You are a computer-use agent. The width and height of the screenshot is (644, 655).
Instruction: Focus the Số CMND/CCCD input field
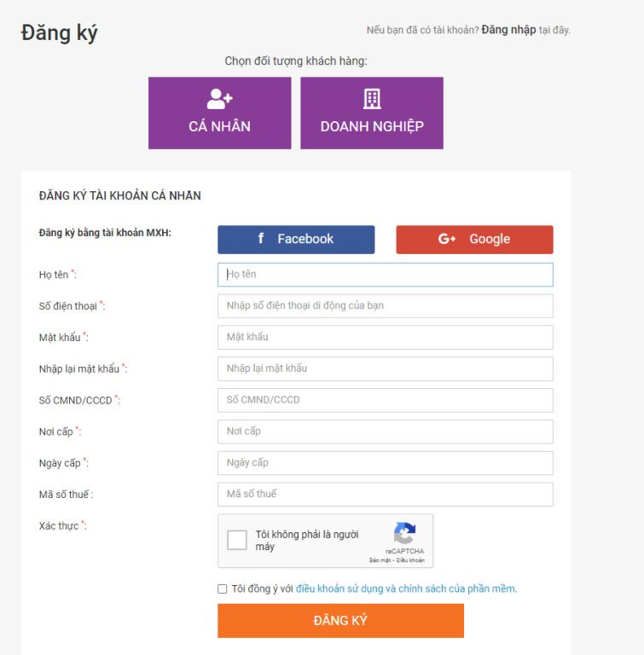(x=386, y=400)
